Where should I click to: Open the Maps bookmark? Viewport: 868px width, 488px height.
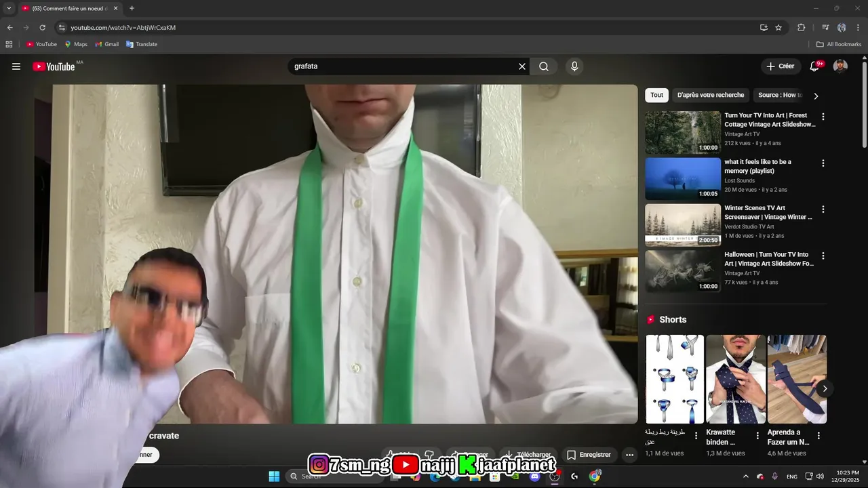(76, 44)
